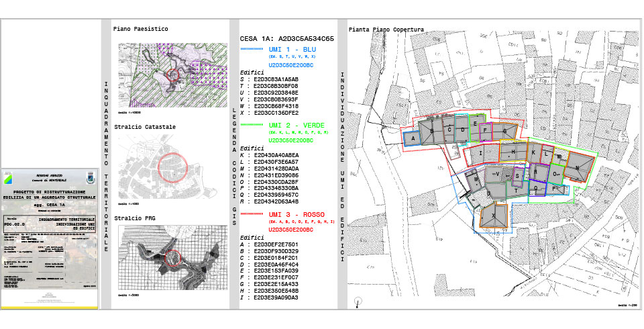Select building B on the roof plan
This screenshot has width=644, height=329.
(431, 131)
